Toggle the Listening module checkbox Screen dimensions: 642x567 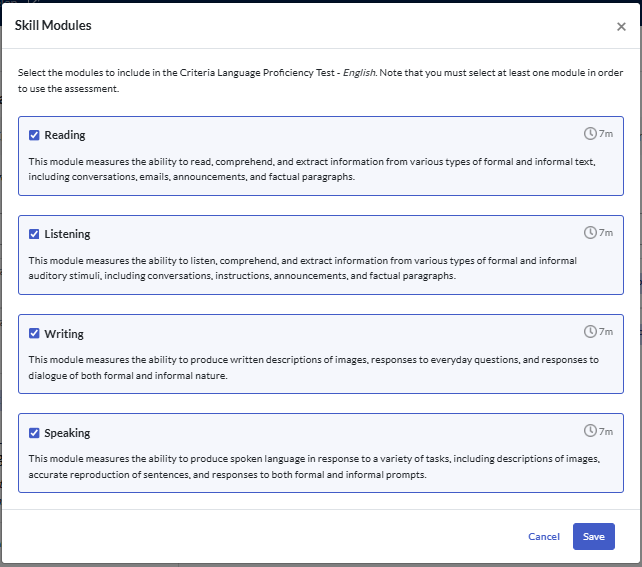pyautogui.click(x=34, y=234)
